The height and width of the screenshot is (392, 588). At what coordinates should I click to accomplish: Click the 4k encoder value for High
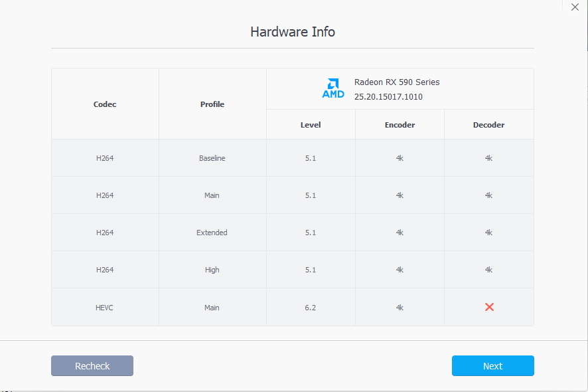tap(400, 270)
